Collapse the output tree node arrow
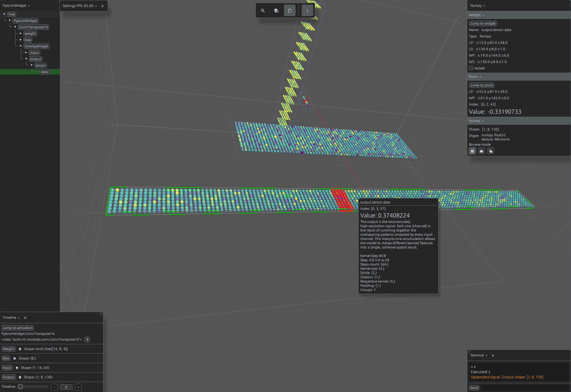 coord(26,59)
